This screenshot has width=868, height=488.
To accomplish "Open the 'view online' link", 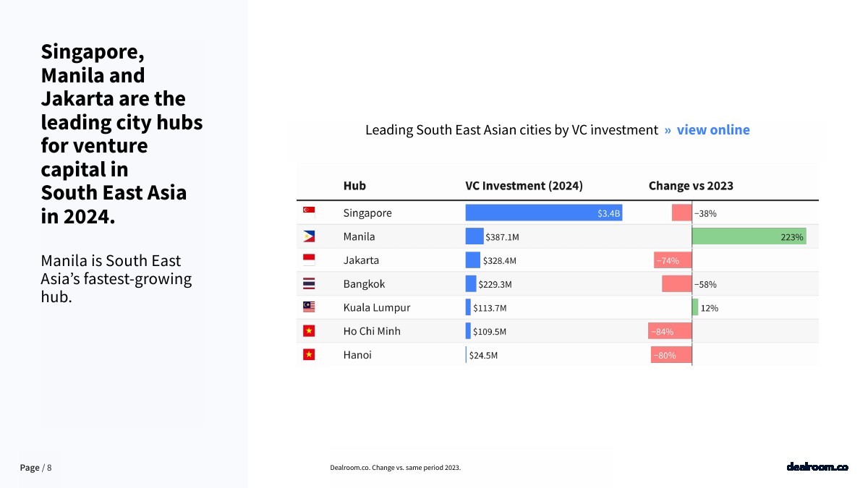I will tap(712, 130).
